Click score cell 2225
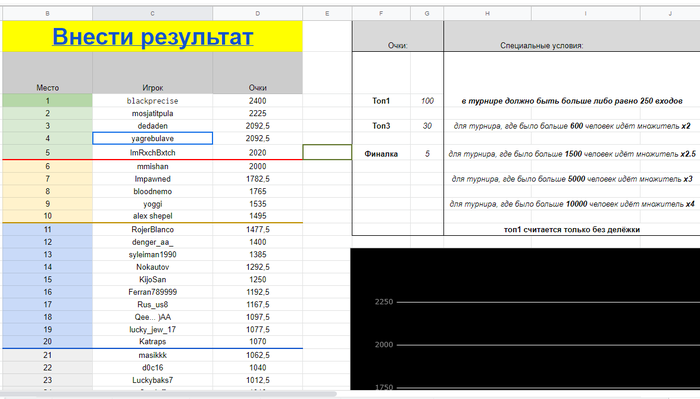 coord(258,113)
